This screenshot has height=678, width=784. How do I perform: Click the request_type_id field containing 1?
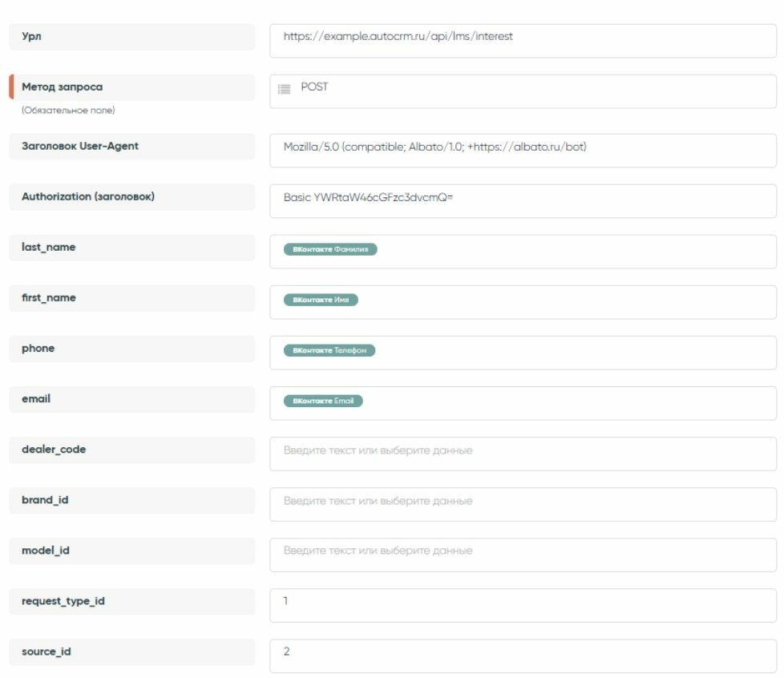(523, 604)
